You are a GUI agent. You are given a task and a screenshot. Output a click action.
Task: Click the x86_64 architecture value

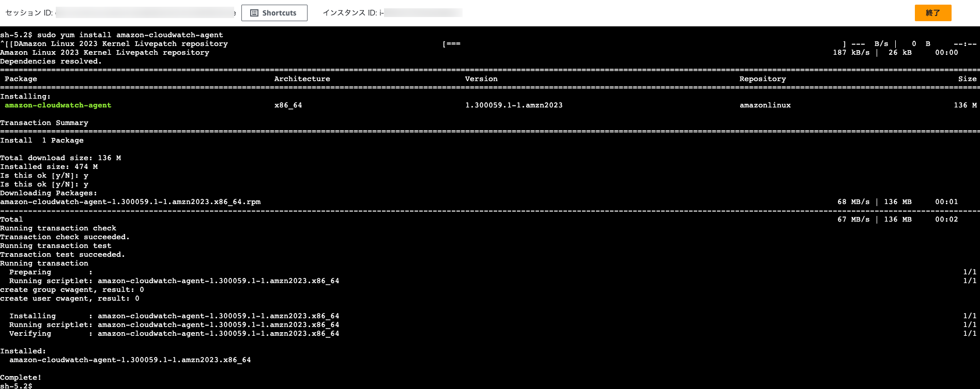288,105
